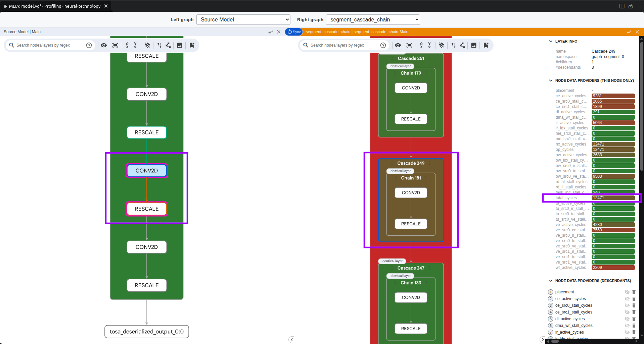
Task: Click the tosa_deserialized_output_0:0 node
Action: pos(147,332)
